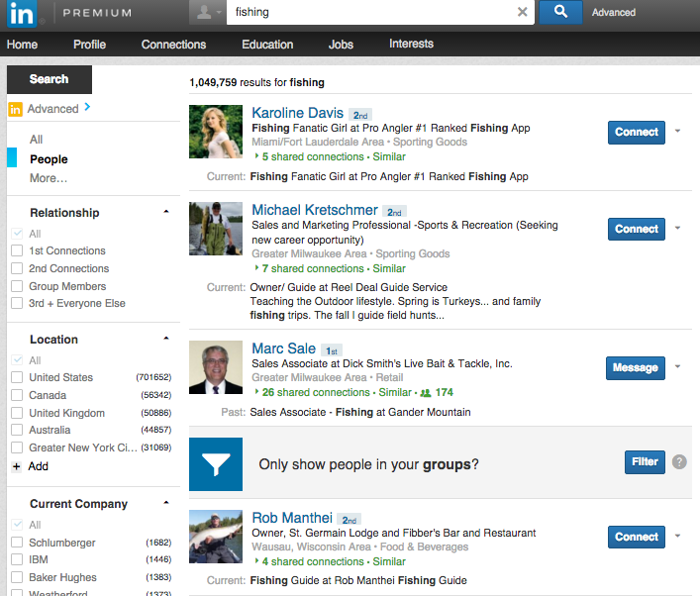Image resolution: width=700 pixels, height=596 pixels.
Task: Click More… search categories
Action: click(x=49, y=178)
